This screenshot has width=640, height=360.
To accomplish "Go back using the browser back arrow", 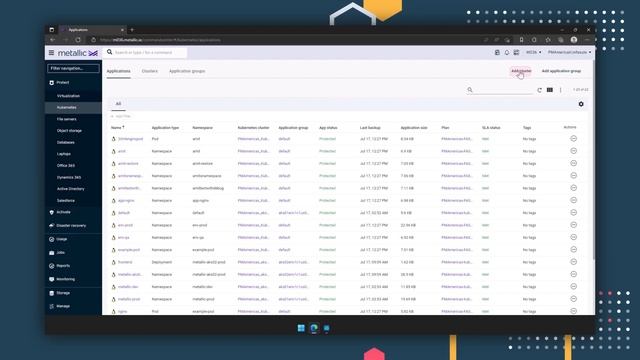I will tap(53, 40).
